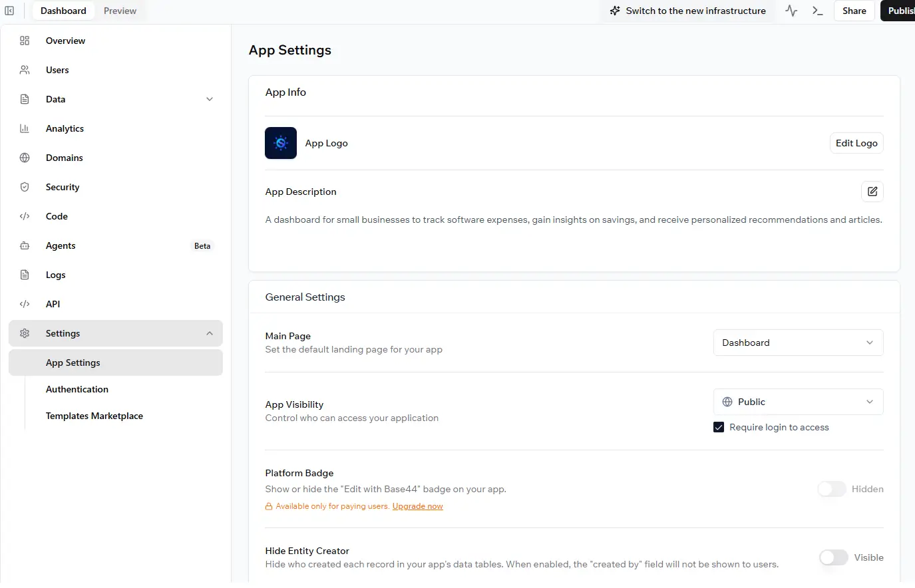
Task: Toggle the Platform Badge Hidden switch
Action: coord(832,489)
